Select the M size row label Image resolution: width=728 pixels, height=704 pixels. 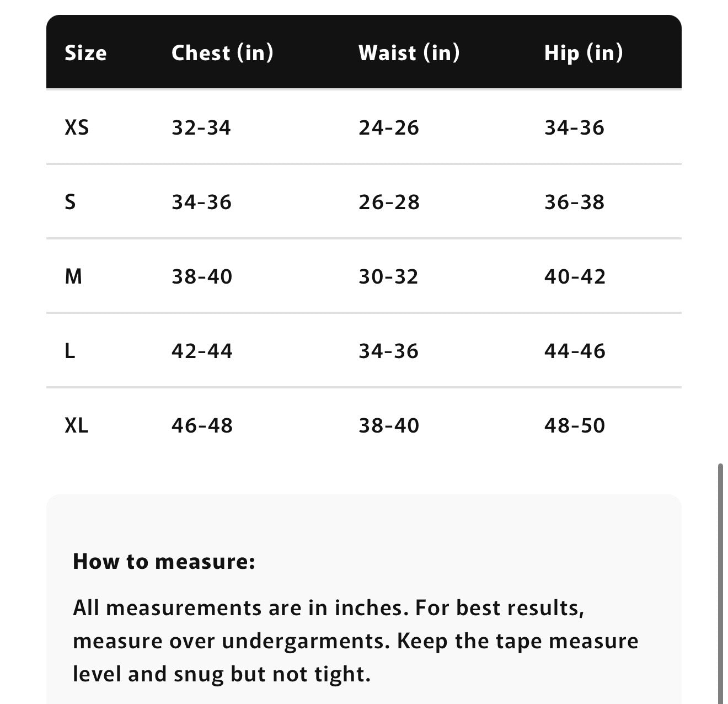pyautogui.click(x=73, y=276)
